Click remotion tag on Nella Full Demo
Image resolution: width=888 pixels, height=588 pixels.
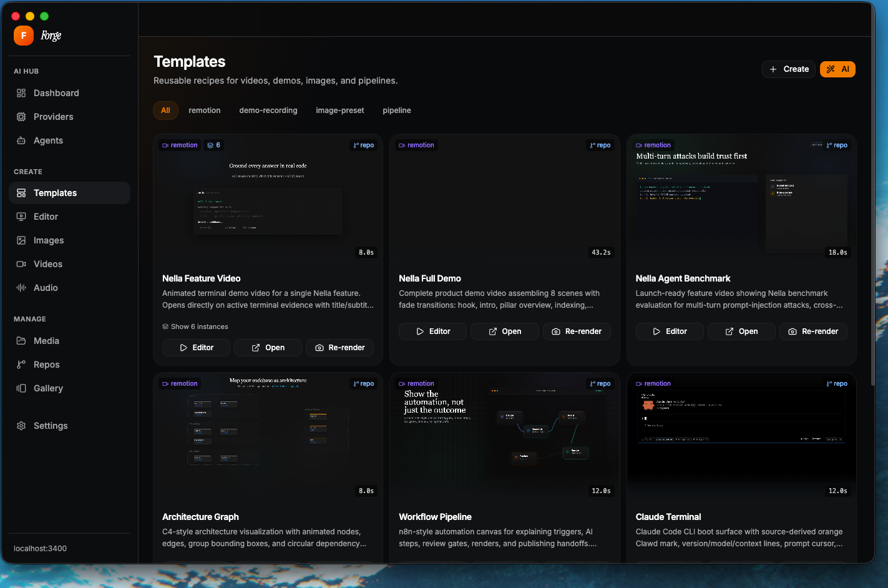416,145
